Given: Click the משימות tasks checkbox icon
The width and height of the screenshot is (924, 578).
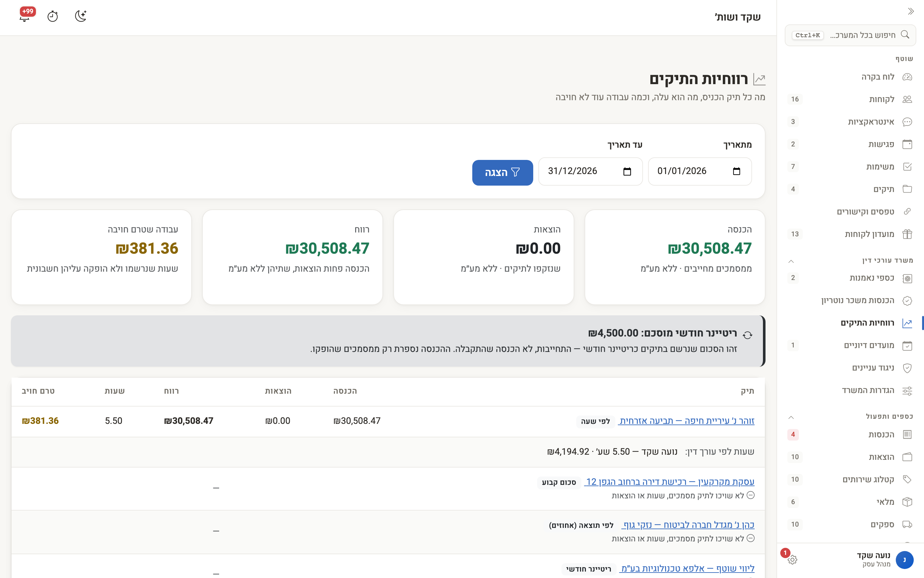Looking at the screenshot, I should tap(907, 167).
